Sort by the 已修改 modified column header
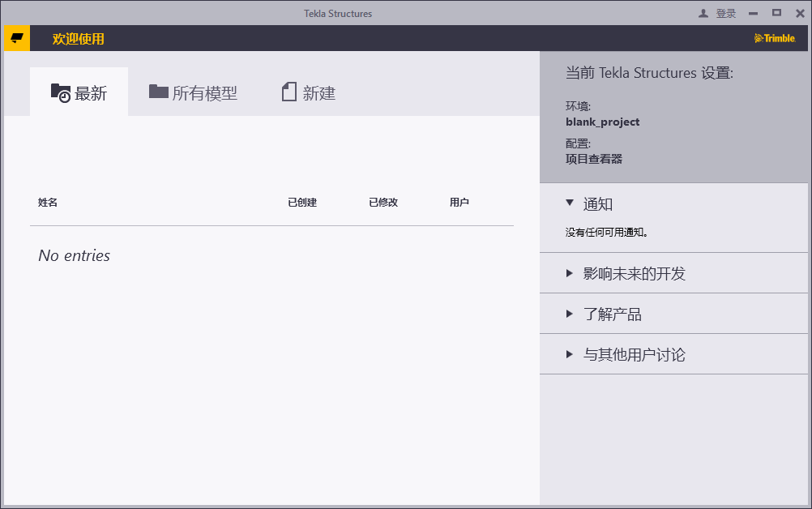 pyautogui.click(x=383, y=203)
